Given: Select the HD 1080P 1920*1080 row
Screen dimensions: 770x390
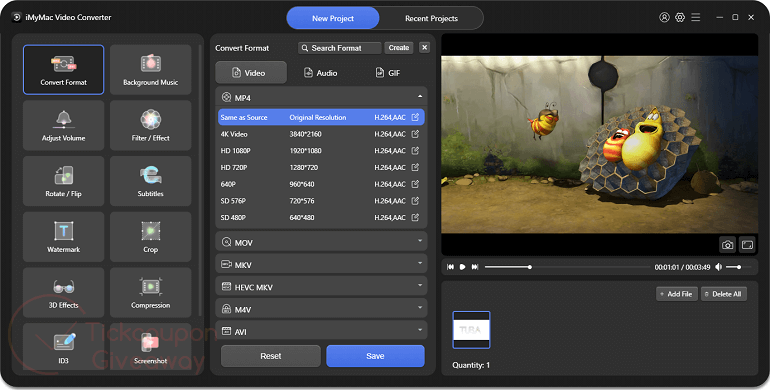Looking at the screenshot, I should click(321, 151).
